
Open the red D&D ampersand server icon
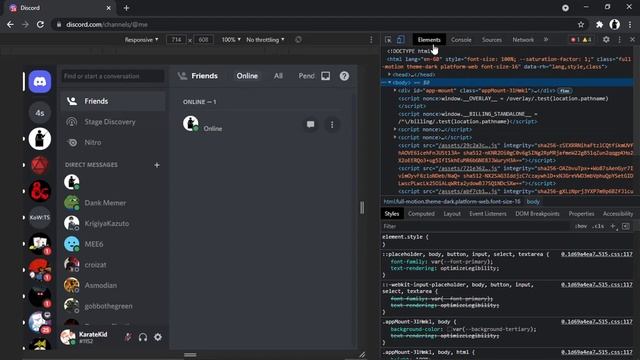coord(40,191)
